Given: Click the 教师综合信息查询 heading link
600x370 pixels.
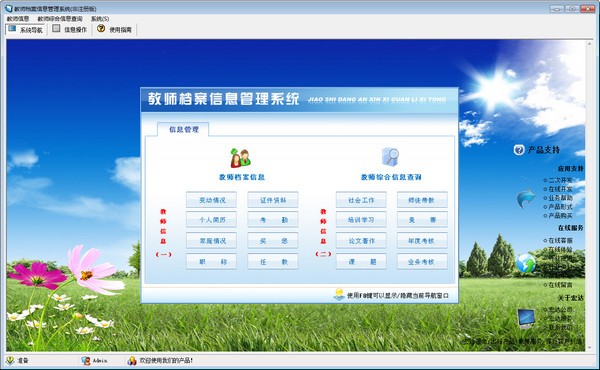Looking at the screenshot, I should coord(391,177).
